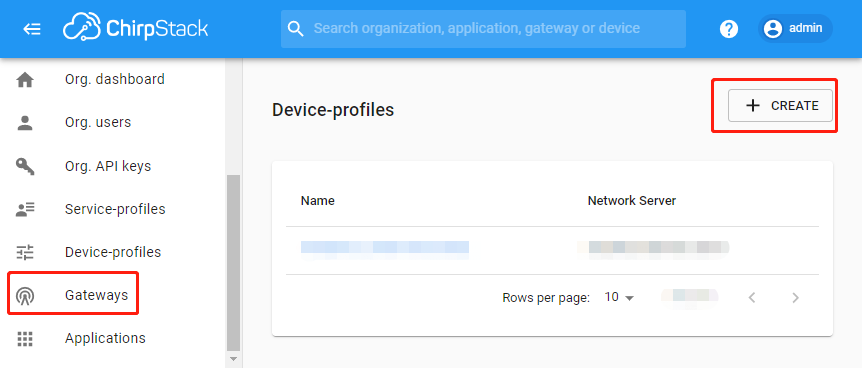Image resolution: width=862 pixels, height=368 pixels.
Task: Open the Applications section
Action: 105,338
